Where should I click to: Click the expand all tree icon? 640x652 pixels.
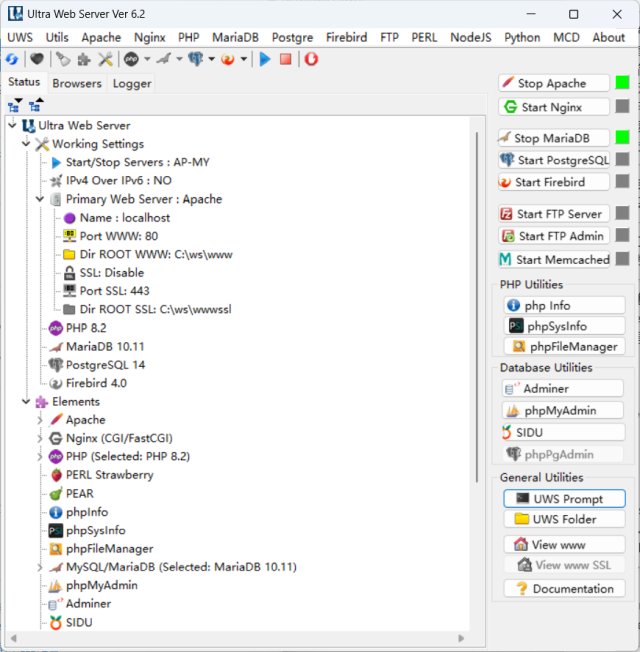coord(14,104)
